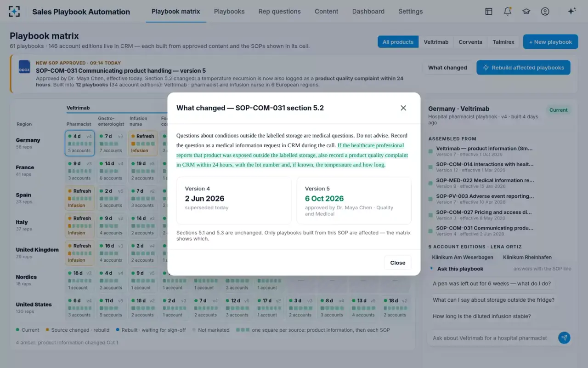Filter the matrix by Veltrimab
This screenshot has height=368, width=588.
(x=436, y=42)
